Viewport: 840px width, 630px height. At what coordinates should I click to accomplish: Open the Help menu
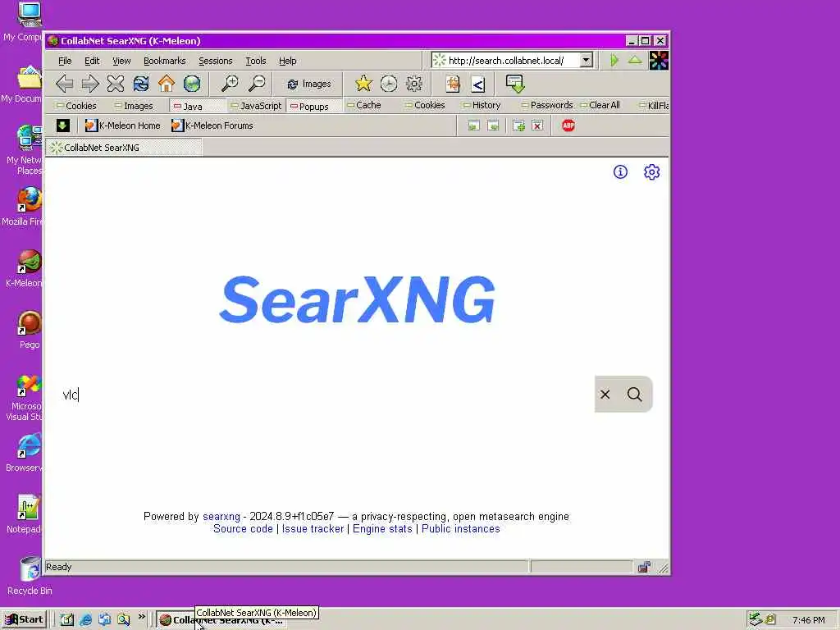(288, 61)
